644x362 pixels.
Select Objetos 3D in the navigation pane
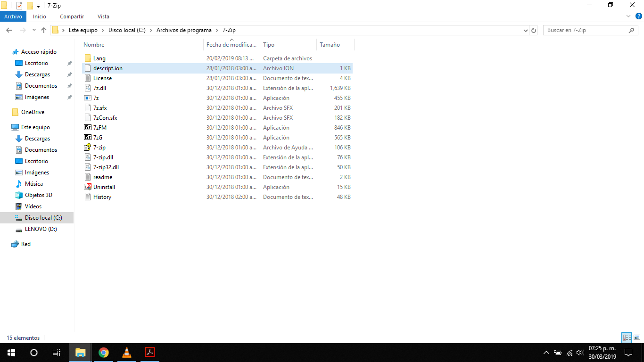tap(39, 195)
